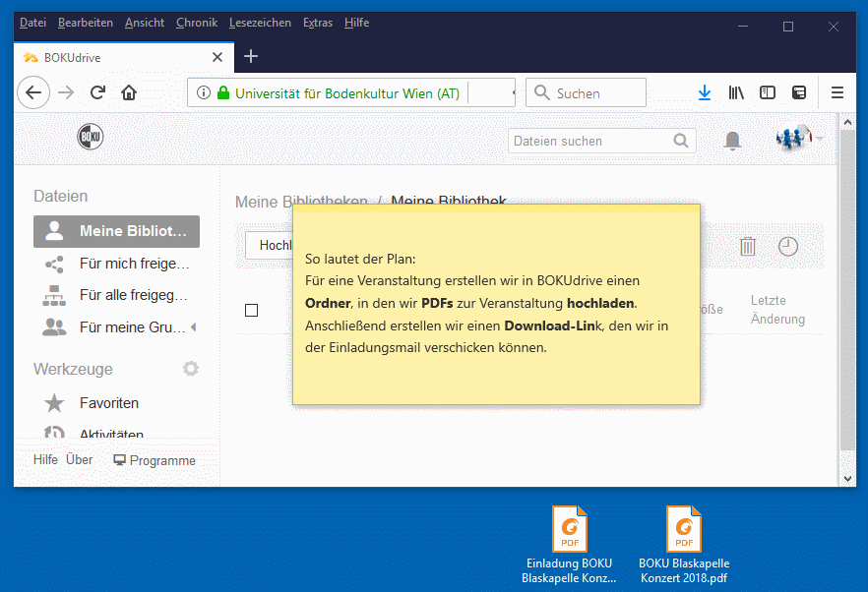Image resolution: width=868 pixels, height=592 pixels.
Task: Open Werkzeuge settings gear
Action: pyautogui.click(x=191, y=369)
